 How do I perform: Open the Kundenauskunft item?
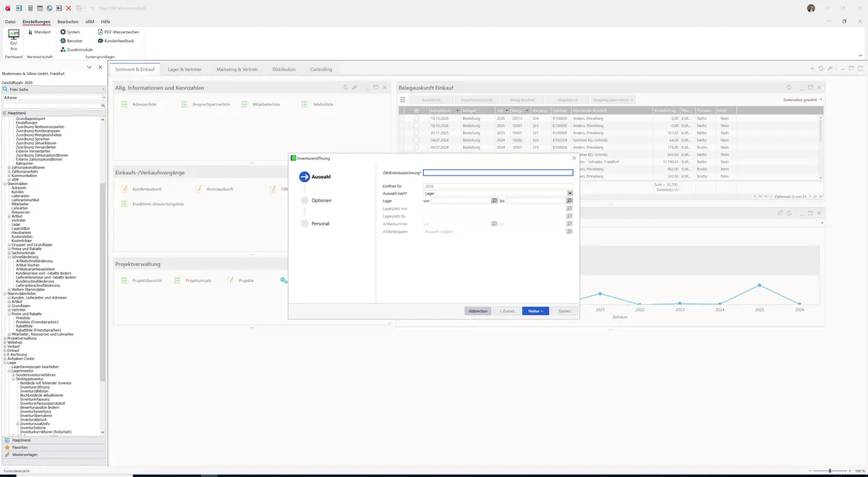point(142,189)
